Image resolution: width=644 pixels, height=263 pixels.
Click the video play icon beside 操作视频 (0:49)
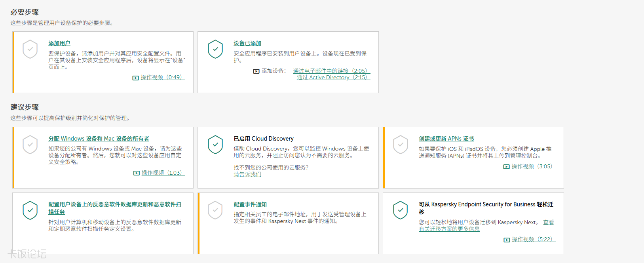click(x=135, y=78)
